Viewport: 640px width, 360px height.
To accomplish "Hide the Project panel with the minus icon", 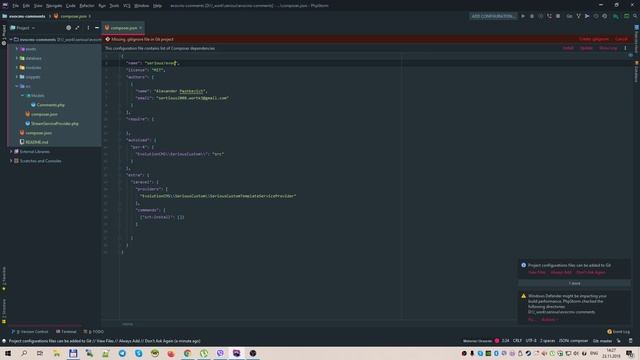I will [x=97, y=28].
